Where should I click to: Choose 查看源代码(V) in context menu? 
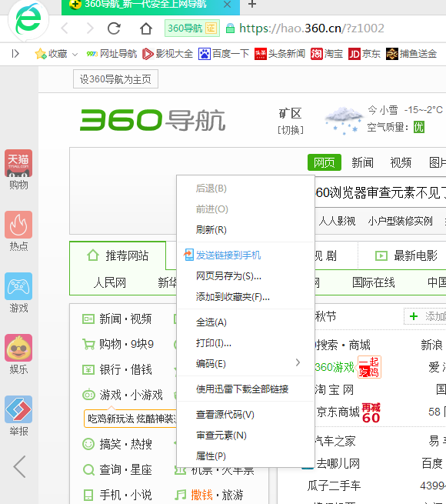click(245, 415)
